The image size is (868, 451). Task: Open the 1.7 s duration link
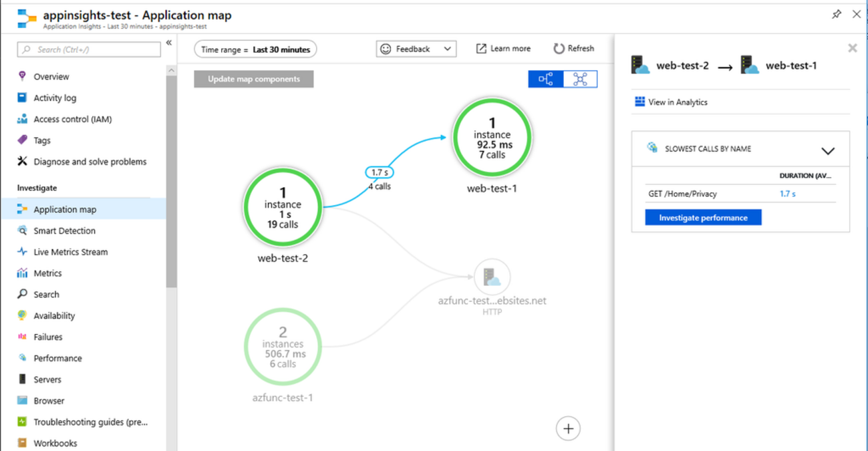[787, 194]
